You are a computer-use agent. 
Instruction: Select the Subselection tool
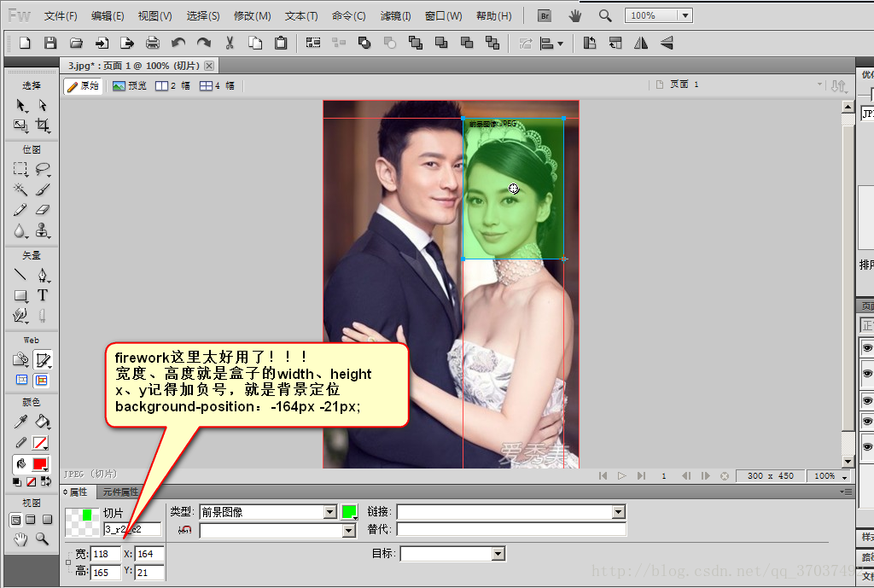43,106
